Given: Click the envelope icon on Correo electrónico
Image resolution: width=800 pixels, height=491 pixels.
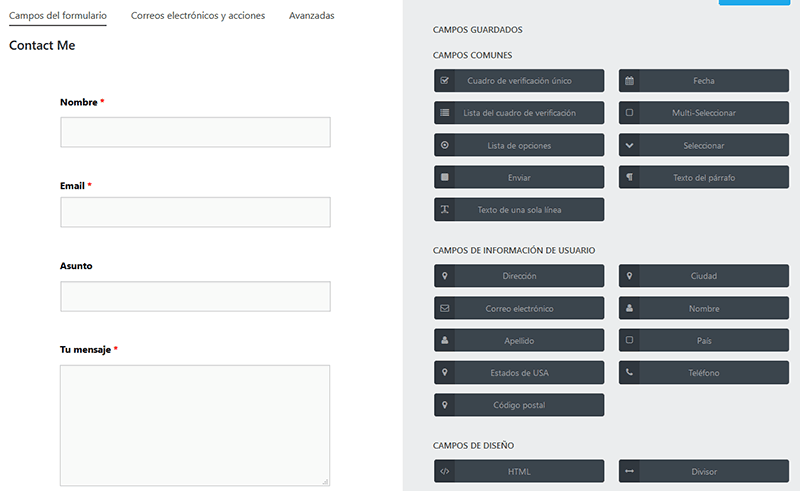Looking at the screenshot, I should click(444, 308).
